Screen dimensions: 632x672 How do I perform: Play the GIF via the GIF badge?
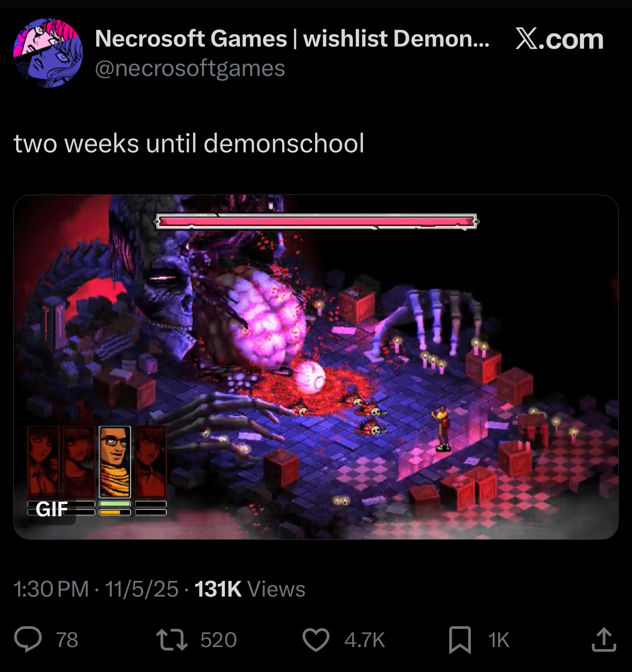[x=51, y=509]
